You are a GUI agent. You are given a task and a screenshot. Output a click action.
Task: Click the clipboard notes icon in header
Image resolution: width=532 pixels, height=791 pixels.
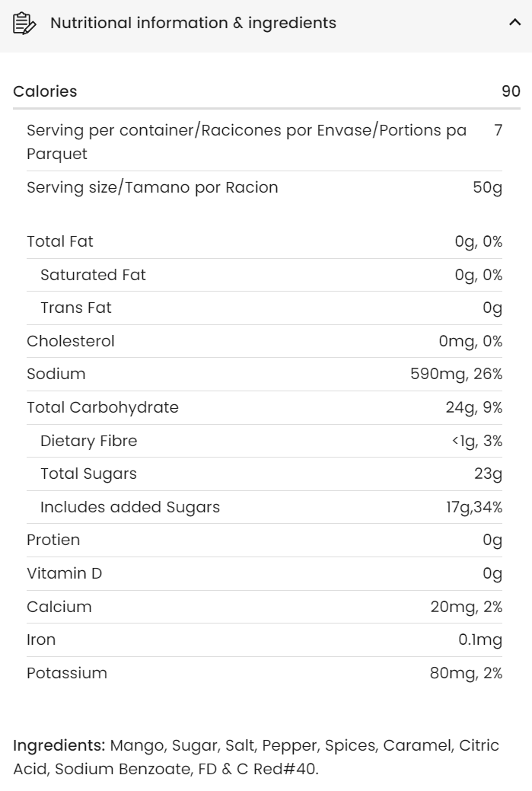coord(24,24)
